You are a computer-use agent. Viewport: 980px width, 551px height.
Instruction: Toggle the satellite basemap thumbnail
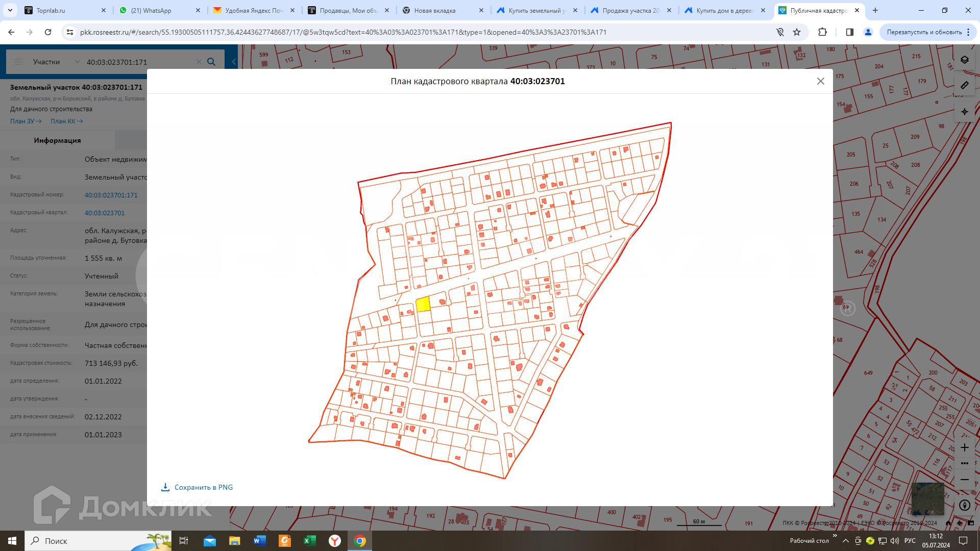point(927,498)
